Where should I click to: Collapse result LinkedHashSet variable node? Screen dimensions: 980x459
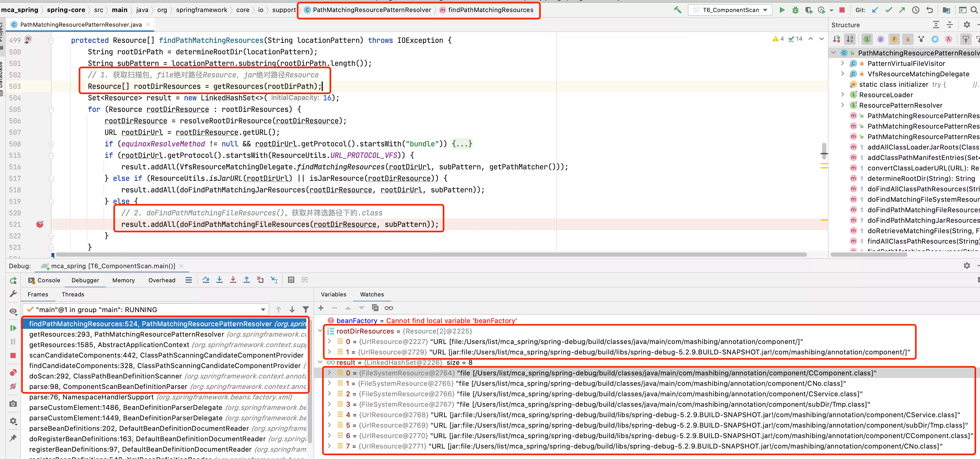click(320, 362)
